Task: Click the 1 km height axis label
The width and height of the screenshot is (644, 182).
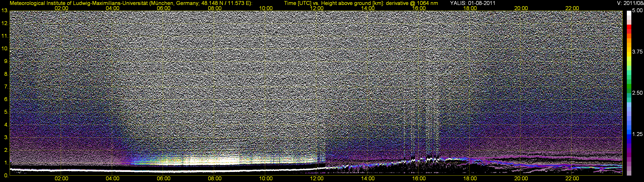Action: point(6,163)
